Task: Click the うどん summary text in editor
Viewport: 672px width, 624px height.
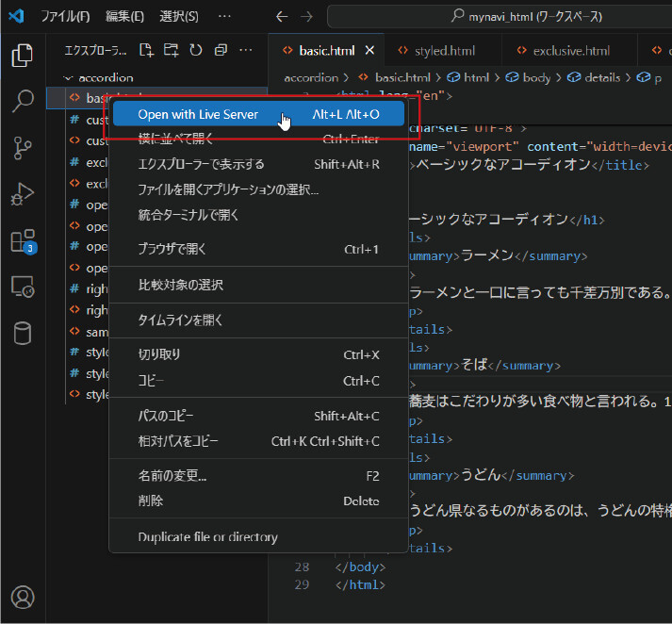Action: pyautogui.click(x=481, y=475)
